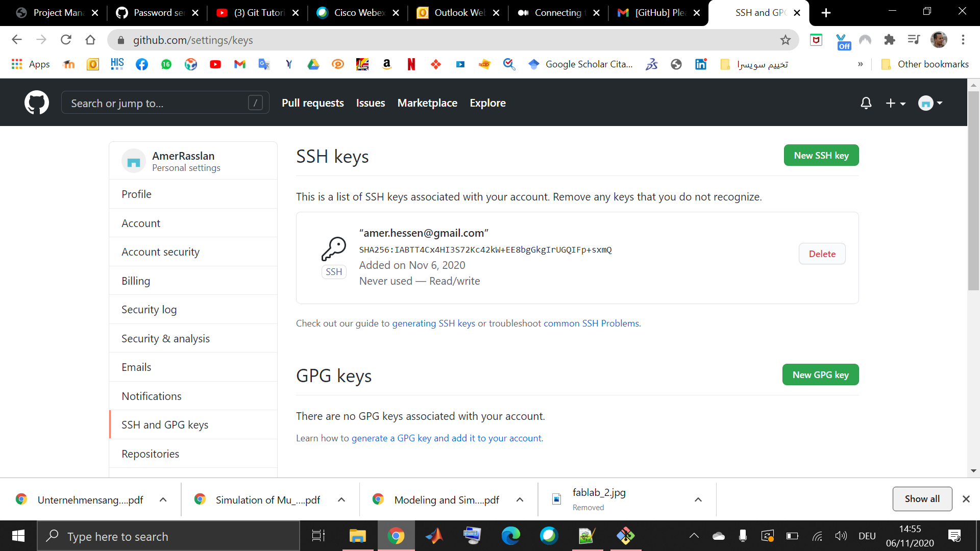Focus the Search or jump to field

pyautogui.click(x=165, y=103)
